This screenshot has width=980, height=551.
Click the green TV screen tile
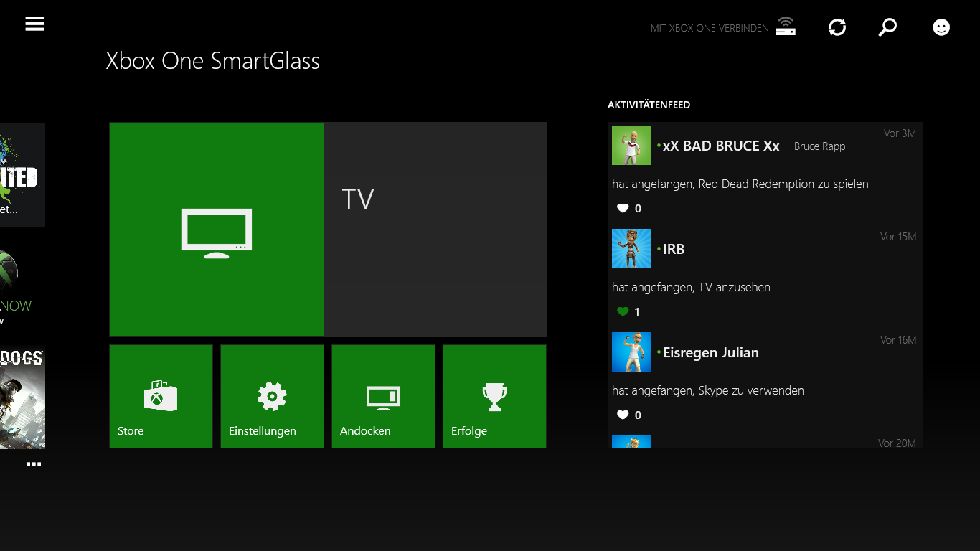[x=216, y=230]
